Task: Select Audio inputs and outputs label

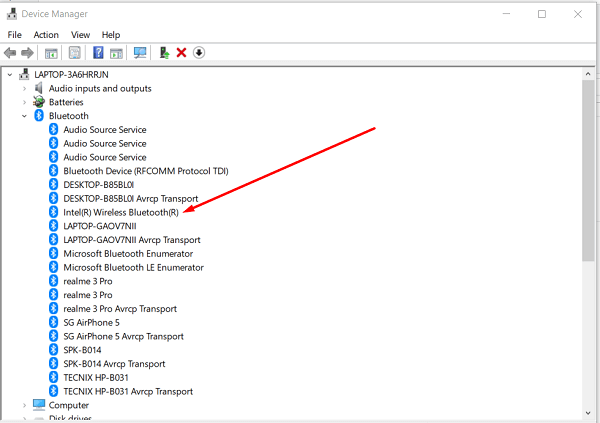Action: tap(100, 88)
